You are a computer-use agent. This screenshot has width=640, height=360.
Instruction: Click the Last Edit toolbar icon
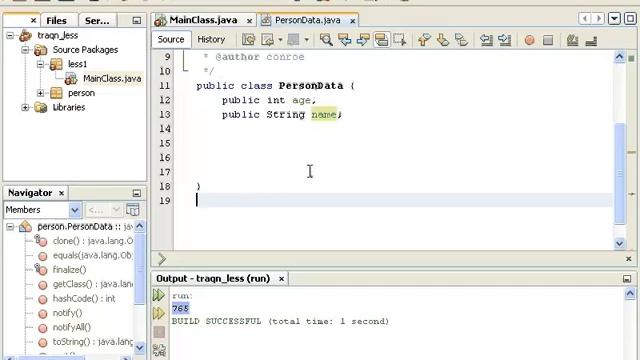coord(249,40)
